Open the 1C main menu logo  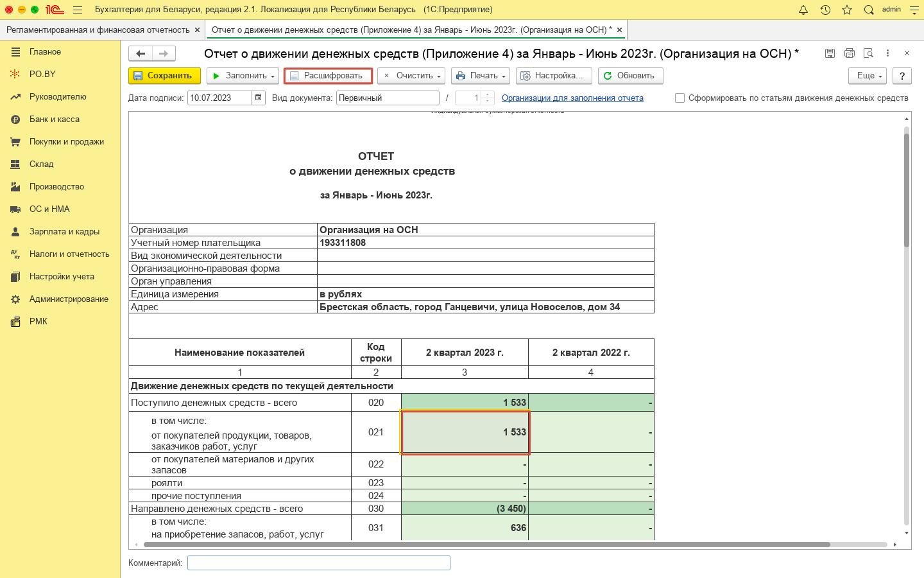point(54,10)
